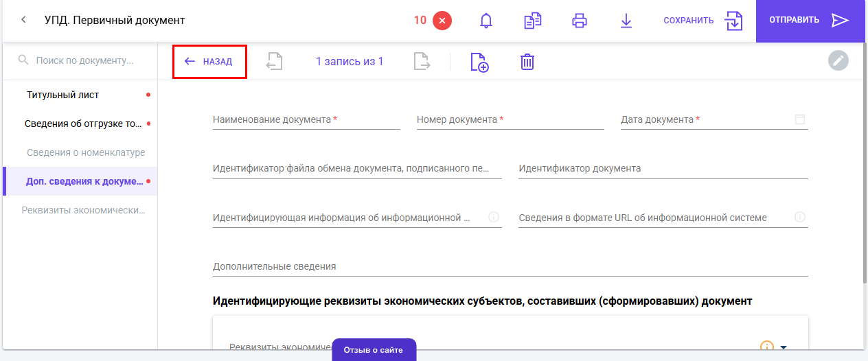This screenshot has width=868, height=361.
Task: Go to the previous record icon
Action: click(274, 62)
